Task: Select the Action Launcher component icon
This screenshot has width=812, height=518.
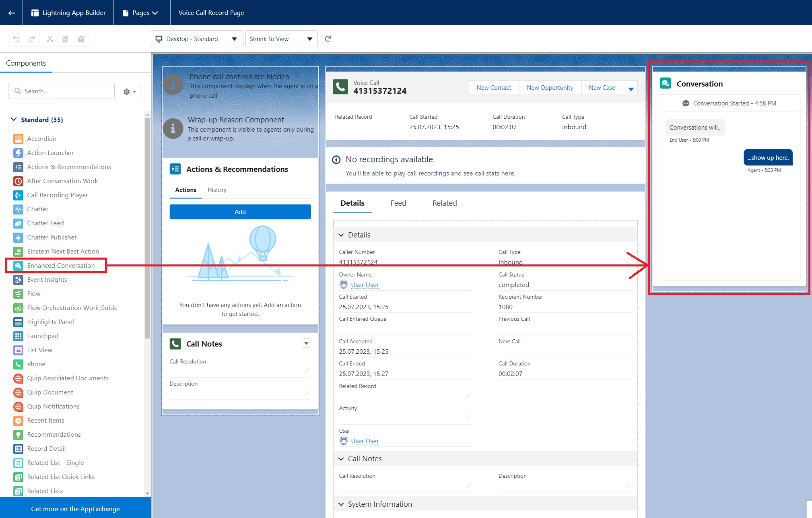Action: click(18, 153)
